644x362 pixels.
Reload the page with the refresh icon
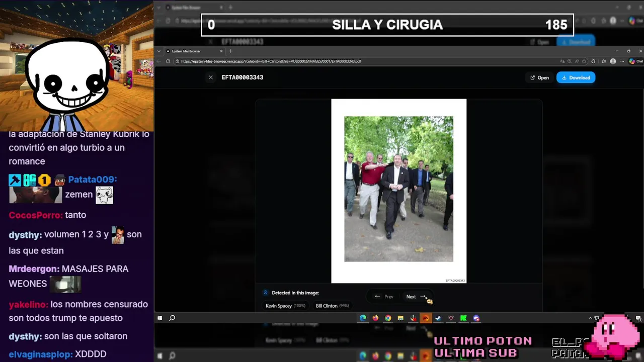[x=168, y=61]
